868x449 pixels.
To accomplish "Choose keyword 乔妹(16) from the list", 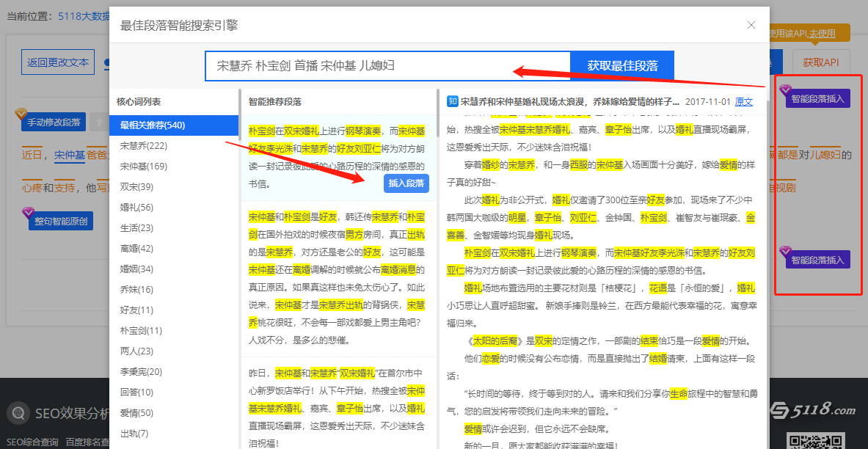I will click(x=136, y=289).
